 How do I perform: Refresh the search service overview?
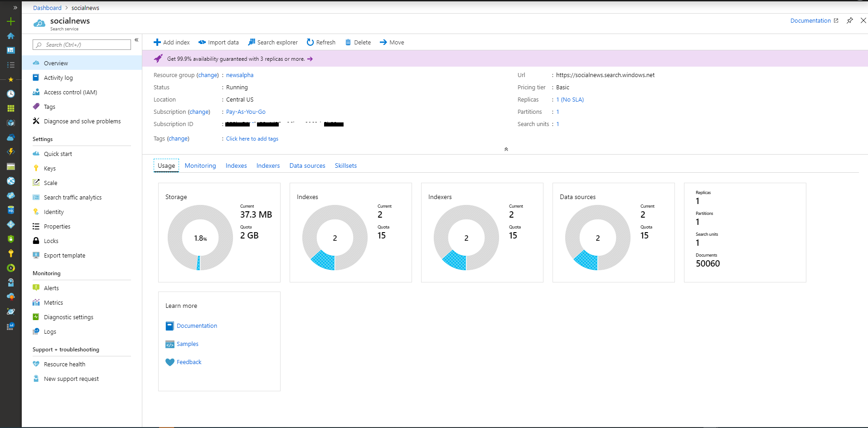tap(321, 42)
